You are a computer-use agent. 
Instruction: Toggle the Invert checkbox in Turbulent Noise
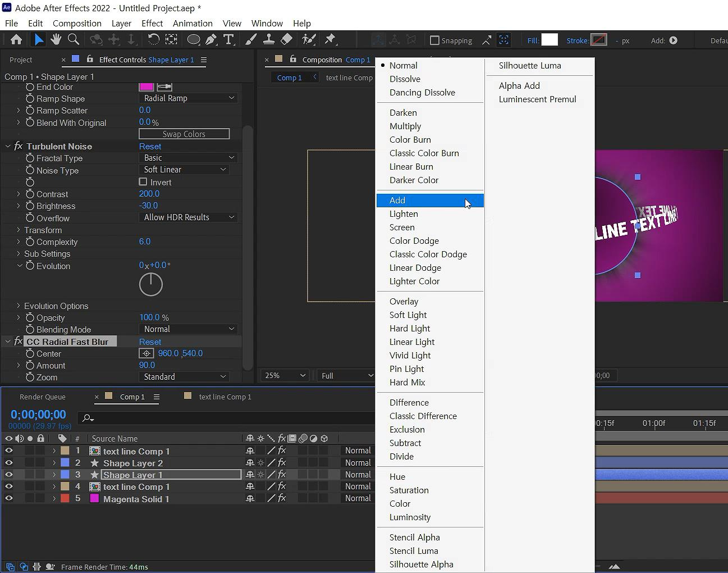pyautogui.click(x=143, y=182)
